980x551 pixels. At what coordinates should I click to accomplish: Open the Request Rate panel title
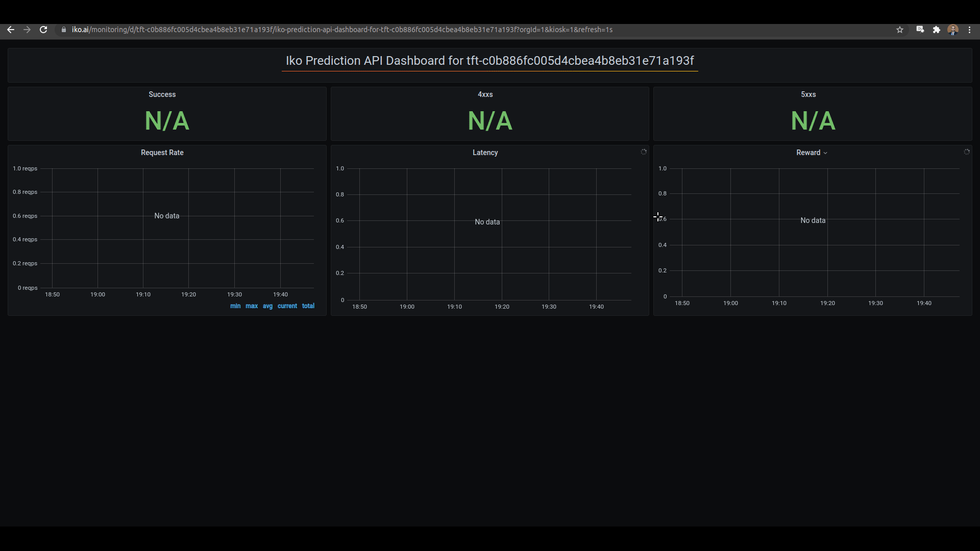click(x=162, y=153)
